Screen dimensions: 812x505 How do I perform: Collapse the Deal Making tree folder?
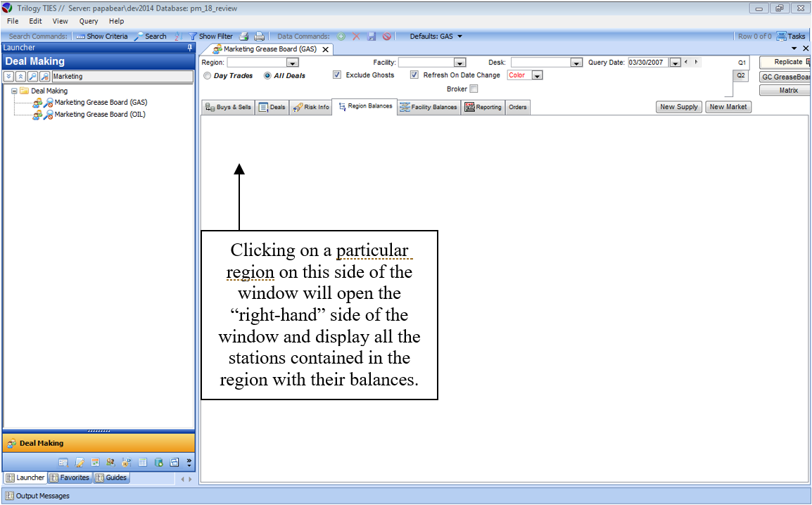(15, 91)
